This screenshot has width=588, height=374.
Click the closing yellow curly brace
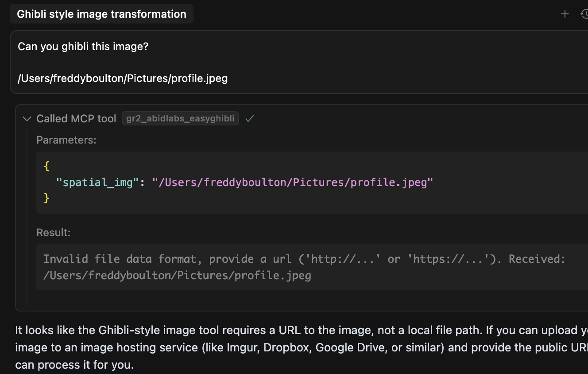pos(46,198)
